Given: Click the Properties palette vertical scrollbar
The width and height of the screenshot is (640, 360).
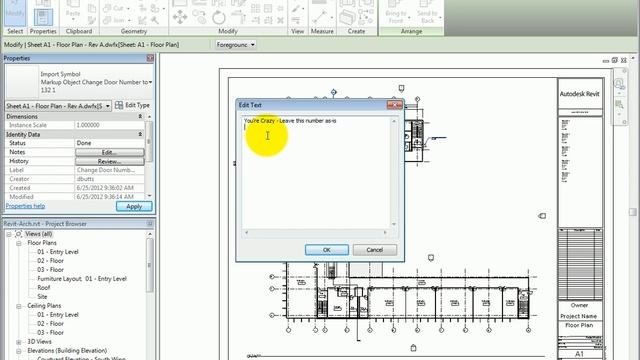Looking at the screenshot, I should pos(149,156).
